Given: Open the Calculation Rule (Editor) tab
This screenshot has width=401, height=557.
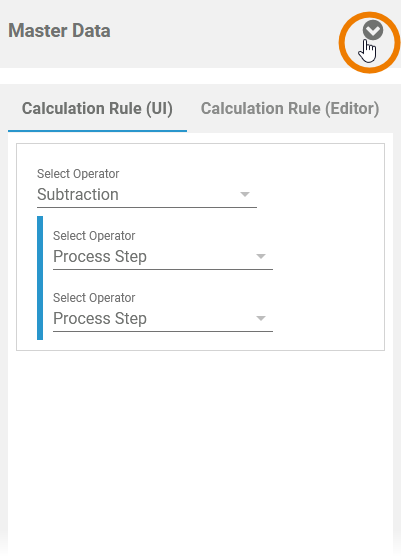Looking at the screenshot, I should tap(290, 108).
